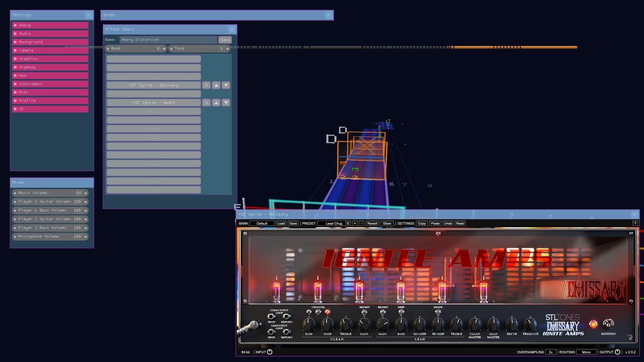Move the Emissary effect up in chain
This screenshot has width=644, height=362.
pos(216,85)
